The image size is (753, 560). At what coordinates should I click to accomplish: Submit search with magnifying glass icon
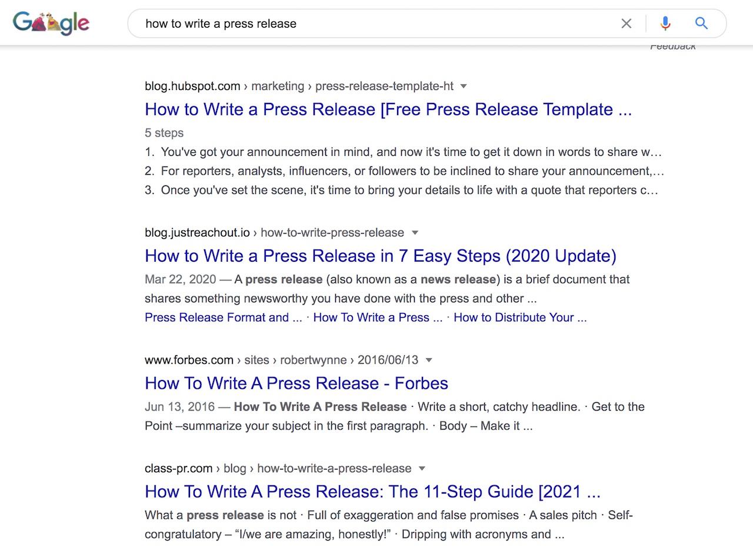pyautogui.click(x=701, y=24)
